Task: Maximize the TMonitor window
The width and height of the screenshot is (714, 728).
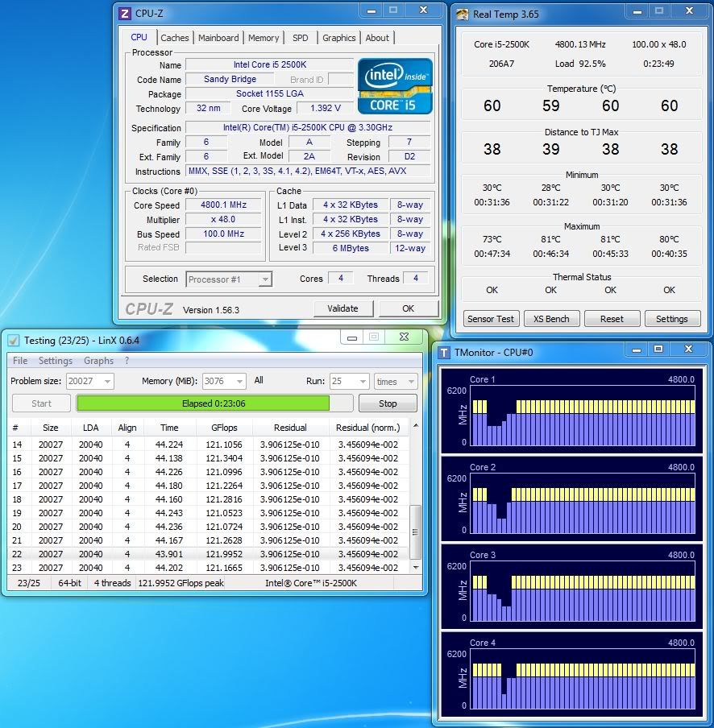Action: (658, 350)
